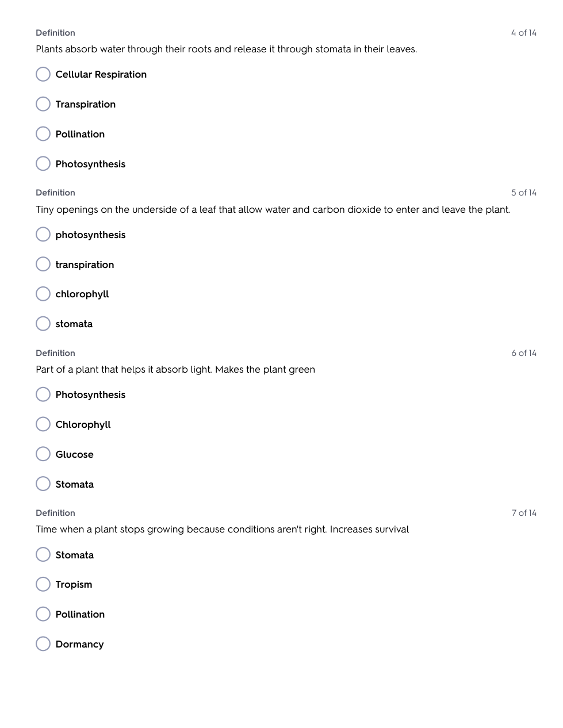Select transpiration for the tiny openings definition

tap(43, 265)
